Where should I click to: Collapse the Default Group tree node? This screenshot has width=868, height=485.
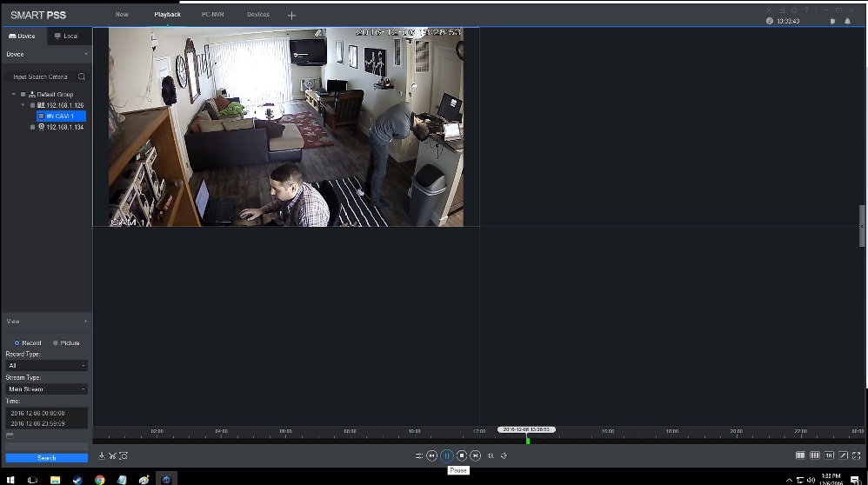(x=14, y=95)
